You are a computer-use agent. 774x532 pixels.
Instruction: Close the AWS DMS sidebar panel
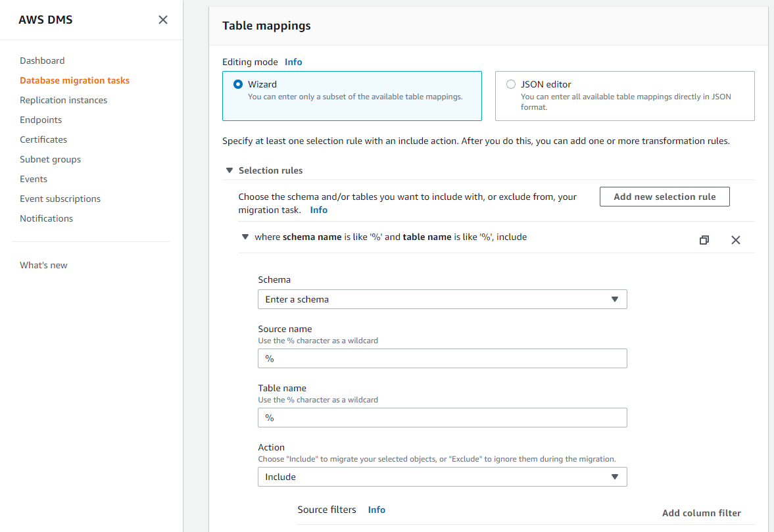click(163, 20)
